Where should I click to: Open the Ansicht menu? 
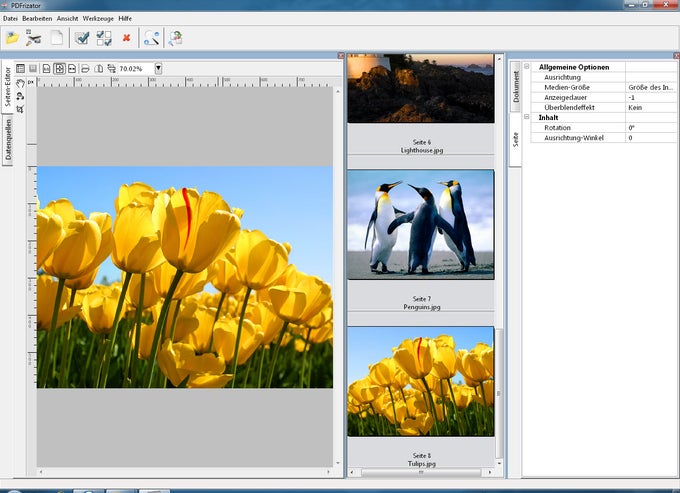pos(67,19)
